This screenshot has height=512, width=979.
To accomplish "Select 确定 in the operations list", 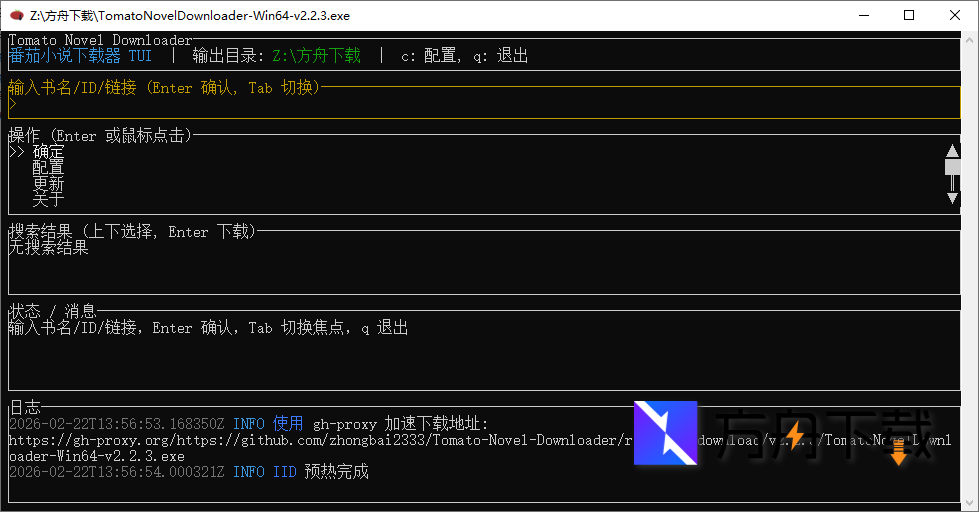I will 48,153.
